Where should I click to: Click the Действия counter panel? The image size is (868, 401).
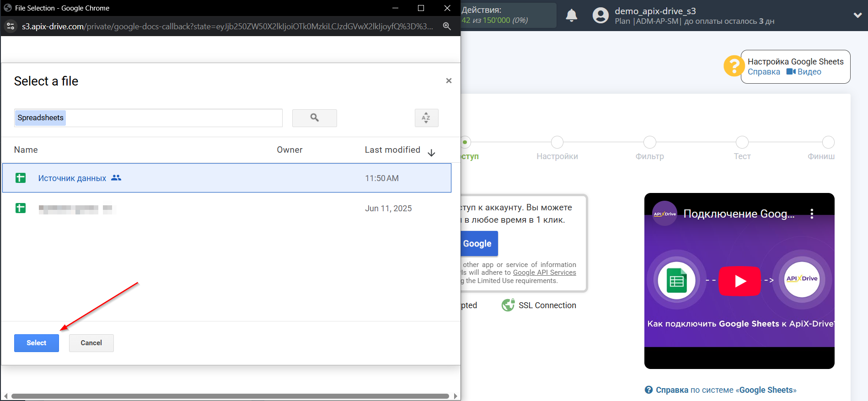(509, 15)
